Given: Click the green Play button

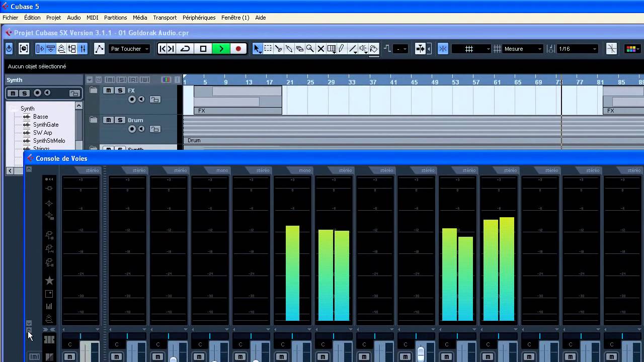Looking at the screenshot, I should pyautogui.click(x=221, y=49).
